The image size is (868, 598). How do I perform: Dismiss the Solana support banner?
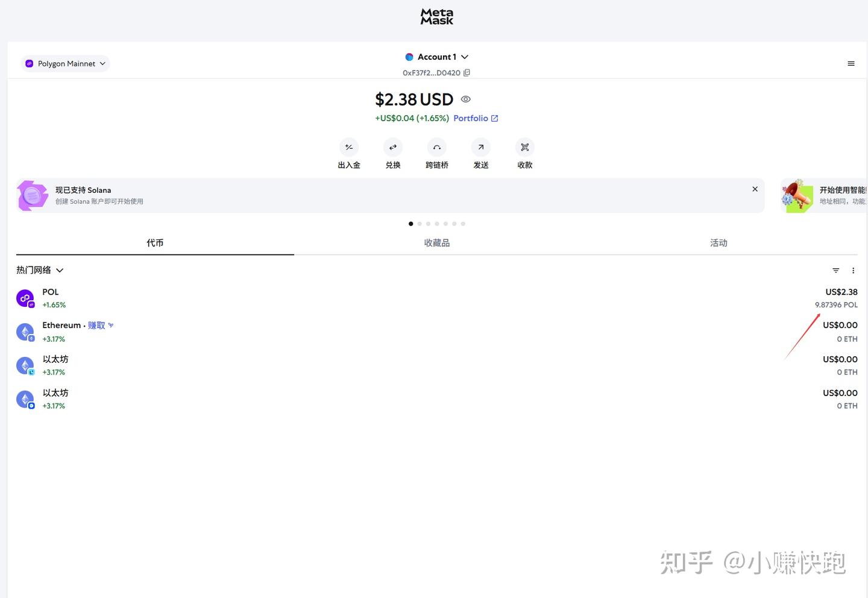pyautogui.click(x=755, y=189)
